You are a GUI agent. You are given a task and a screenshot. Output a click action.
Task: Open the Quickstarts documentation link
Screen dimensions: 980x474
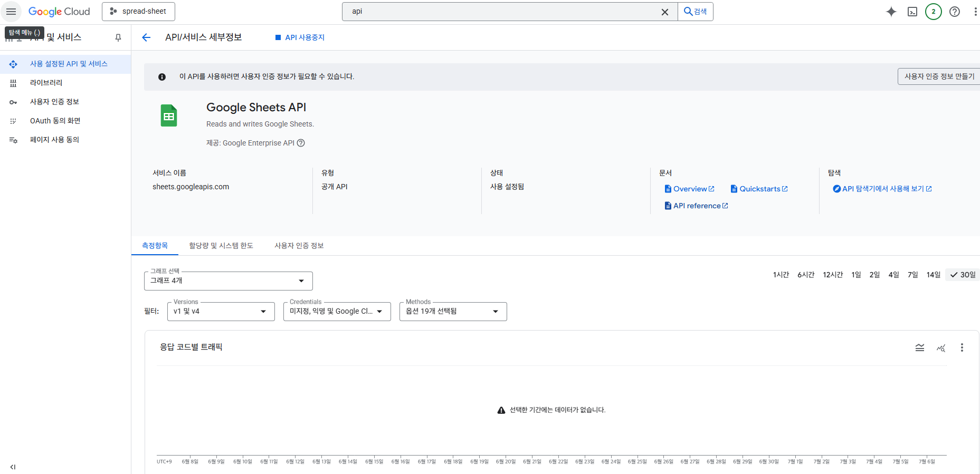coord(759,189)
